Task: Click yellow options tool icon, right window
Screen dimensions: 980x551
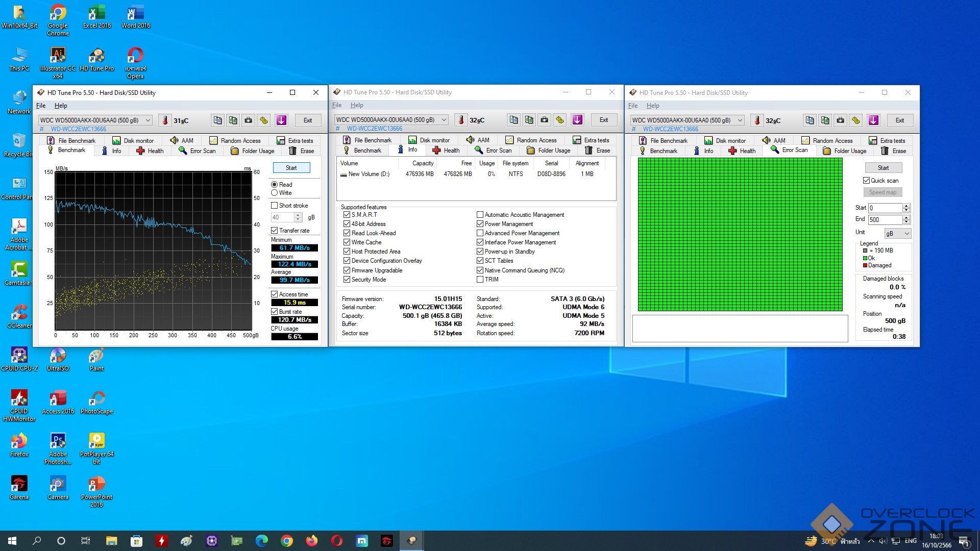Action: (856, 120)
